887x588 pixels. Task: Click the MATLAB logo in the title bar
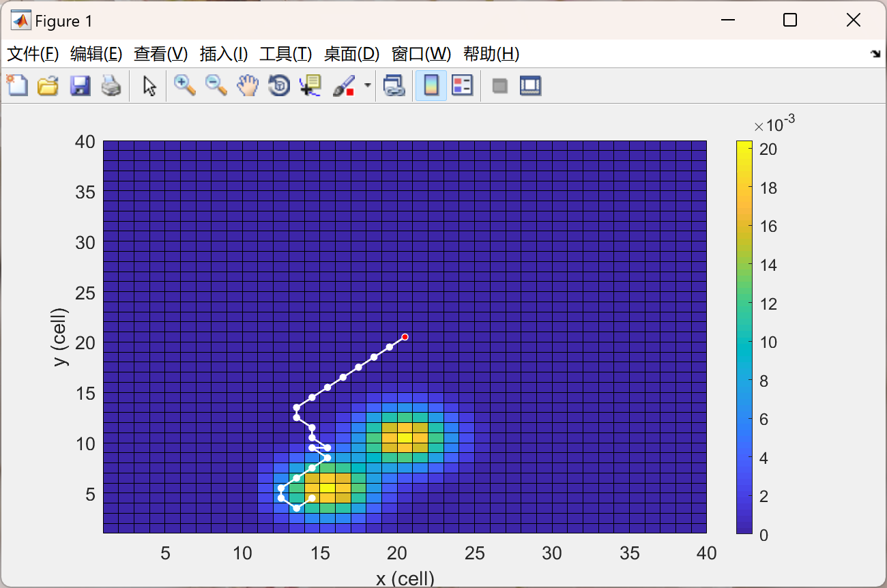(x=20, y=20)
